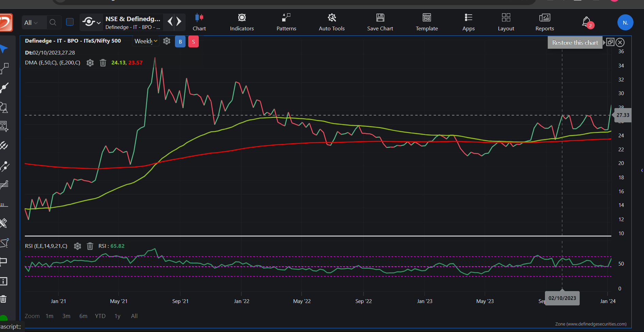Screen dimensions: 644x332
Task: Click the 27.33 price axis label
Action: point(622,115)
